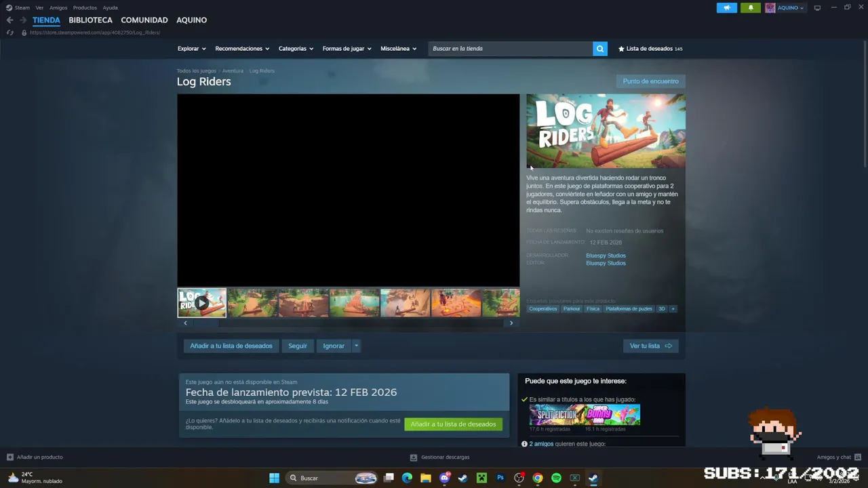Click the Gestionar descargas download icon
The height and width of the screenshot is (488, 868).
(x=414, y=457)
